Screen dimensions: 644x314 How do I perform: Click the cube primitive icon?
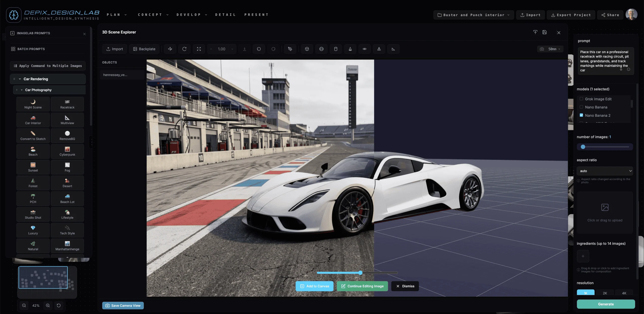click(307, 49)
